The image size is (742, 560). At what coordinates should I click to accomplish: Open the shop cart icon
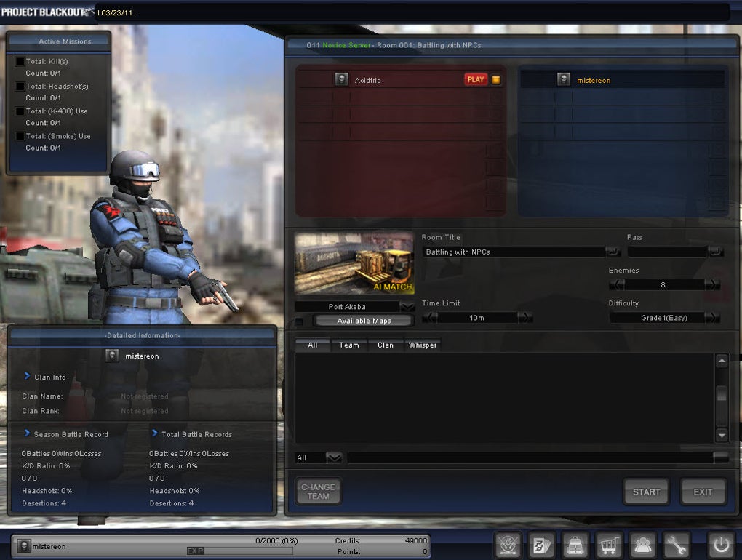click(609, 545)
